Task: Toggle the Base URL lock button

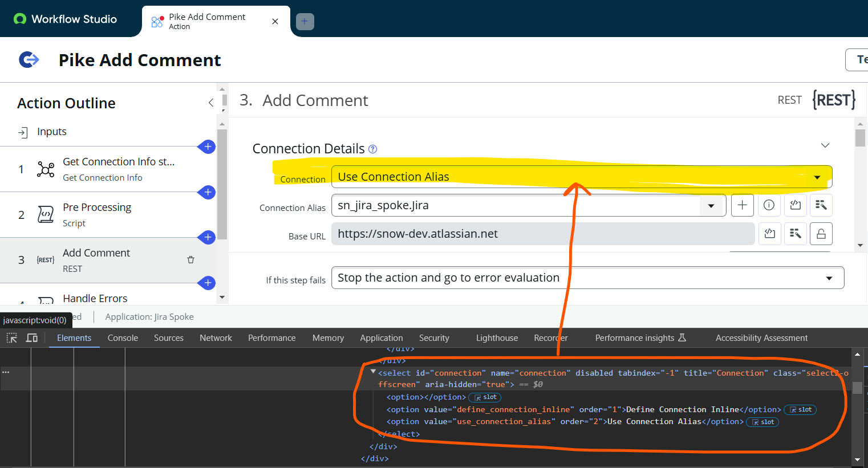Action: (821, 234)
